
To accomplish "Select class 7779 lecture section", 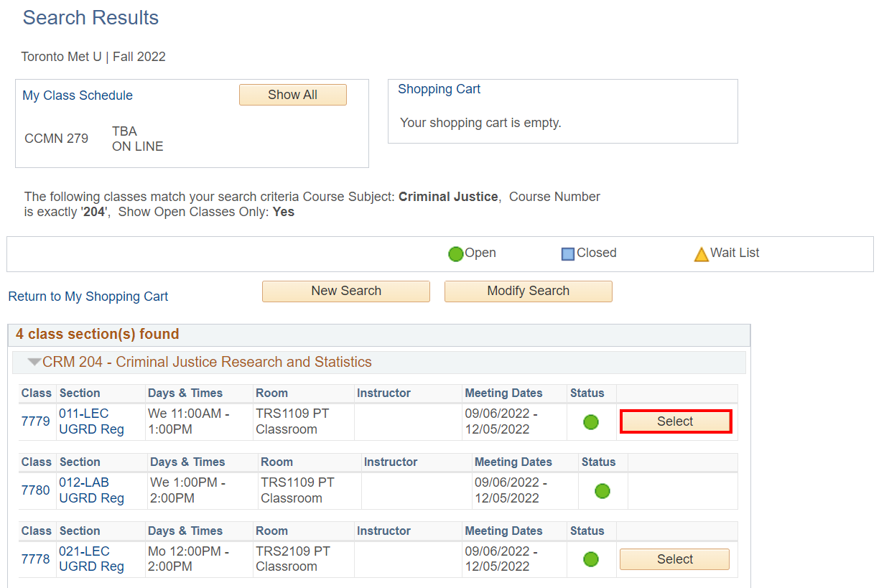I will [675, 421].
